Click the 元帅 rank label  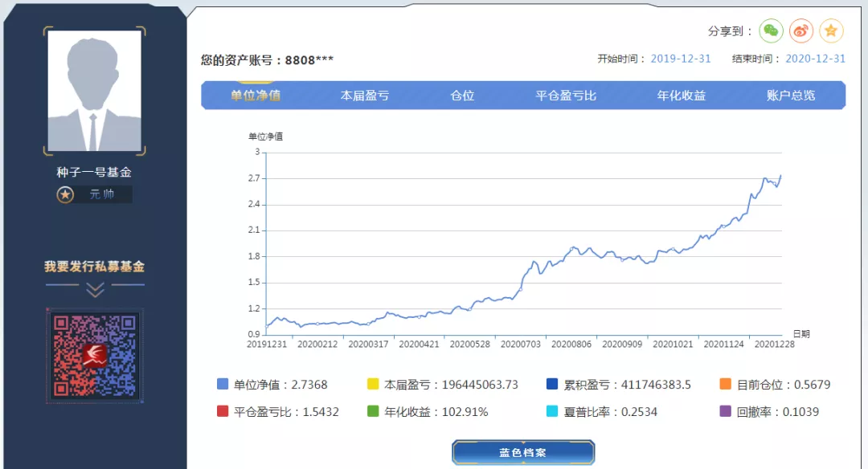click(102, 194)
